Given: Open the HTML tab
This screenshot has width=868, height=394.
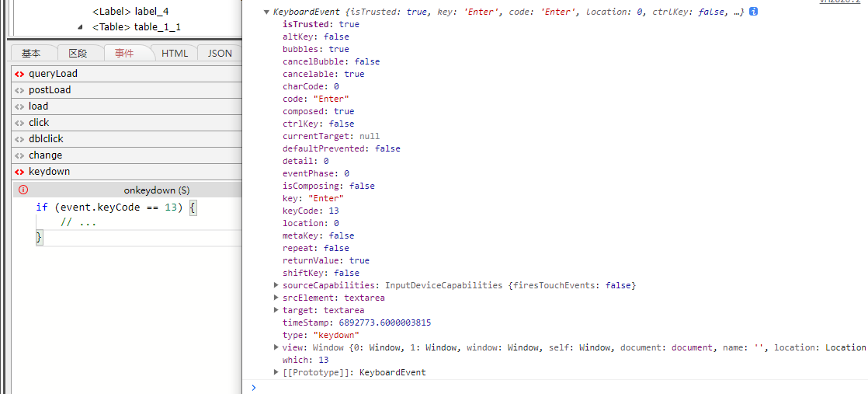Looking at the screenshot, I should (175, 53).
